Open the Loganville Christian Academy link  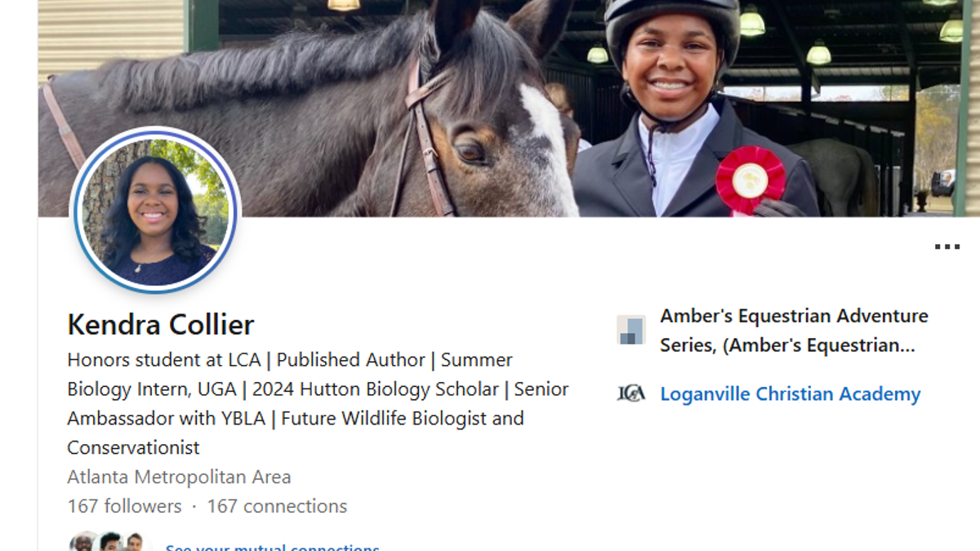(x=790, y=394)
